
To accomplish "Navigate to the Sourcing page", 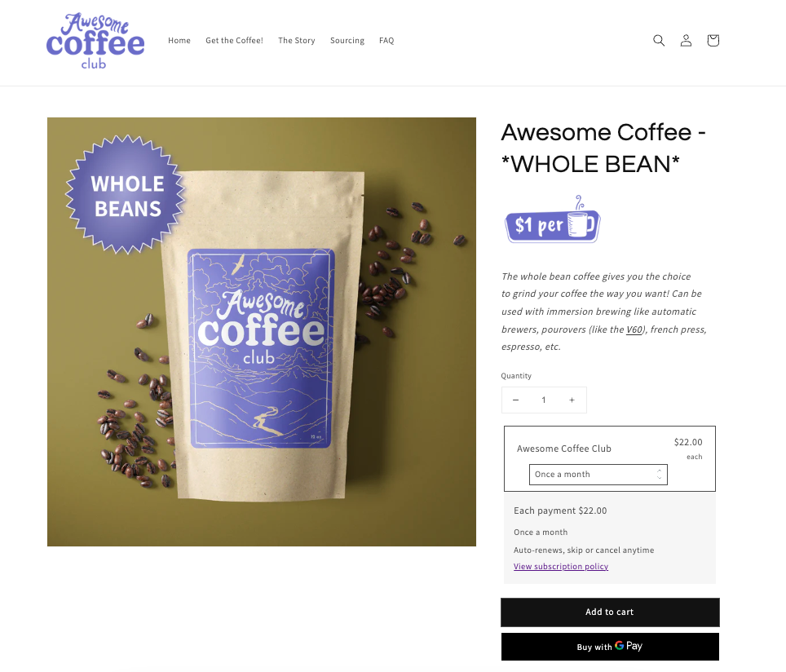I will [x=347, y=41].
